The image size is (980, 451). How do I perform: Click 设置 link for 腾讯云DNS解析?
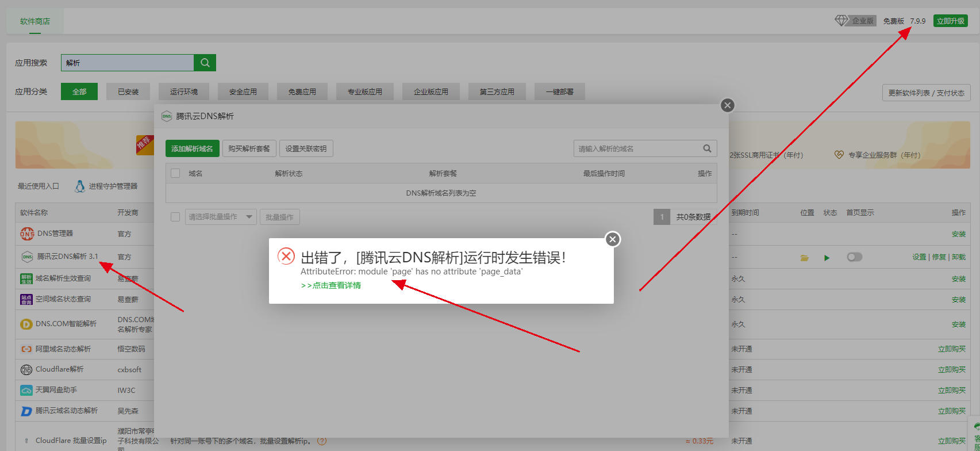pos(919,257)
